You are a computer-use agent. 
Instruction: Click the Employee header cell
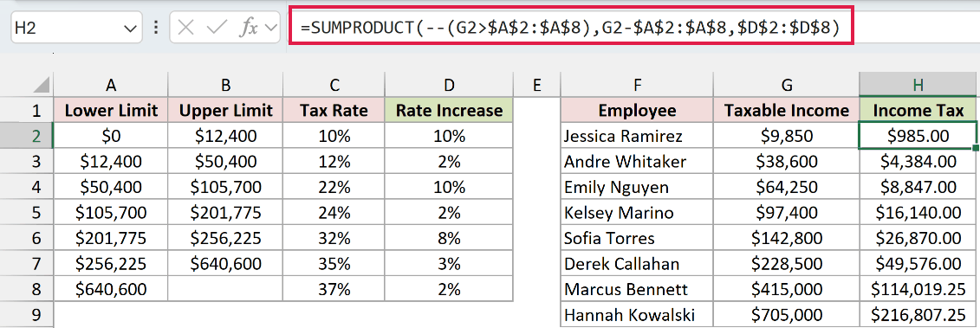tap(637, 111)
